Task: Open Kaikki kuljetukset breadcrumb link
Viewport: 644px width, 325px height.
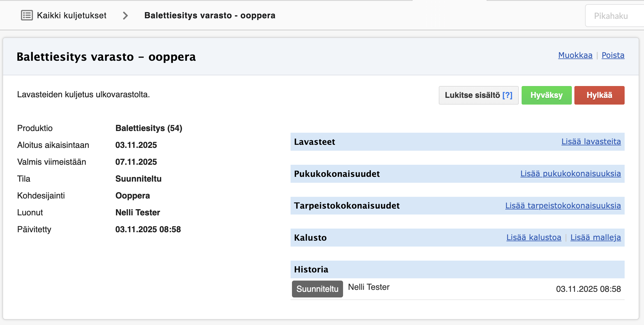Action: [x=72, y=15]
